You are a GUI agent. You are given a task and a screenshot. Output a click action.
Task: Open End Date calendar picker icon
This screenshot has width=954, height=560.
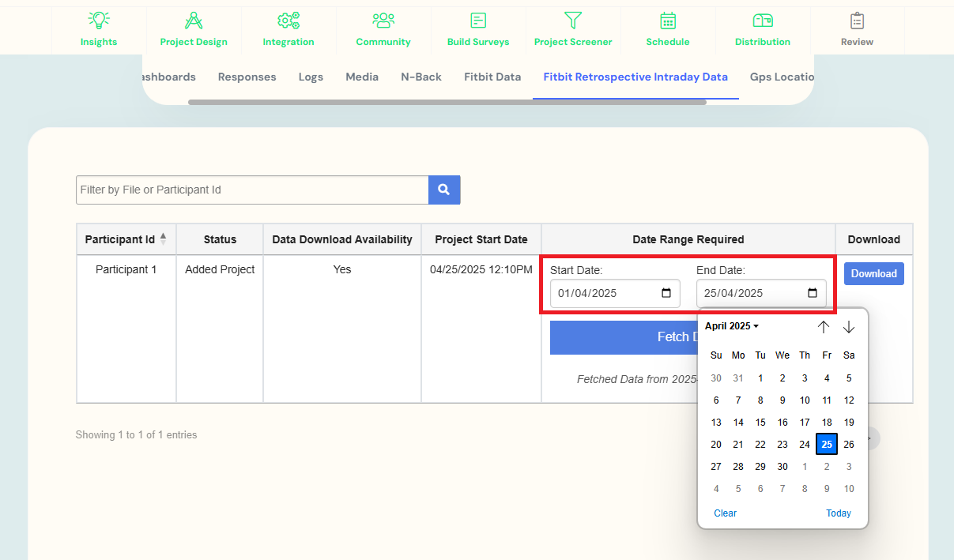click(x=813, y=293)
